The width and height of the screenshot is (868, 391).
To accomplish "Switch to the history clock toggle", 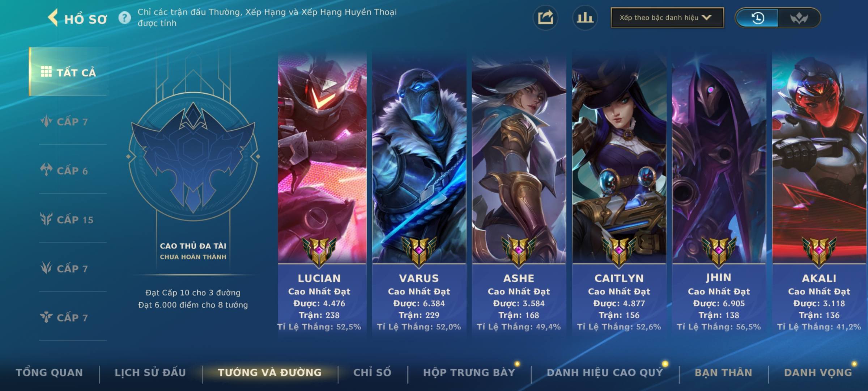I will click(x=757, y=18).
